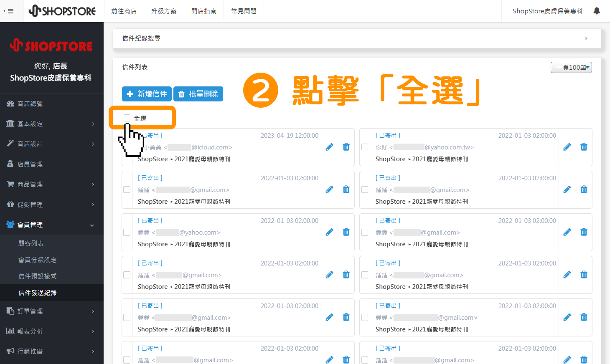Expand the 信件紀錄搜尋 panel arrow
Screen dimensions: 610x364
[x=586, y=38]
